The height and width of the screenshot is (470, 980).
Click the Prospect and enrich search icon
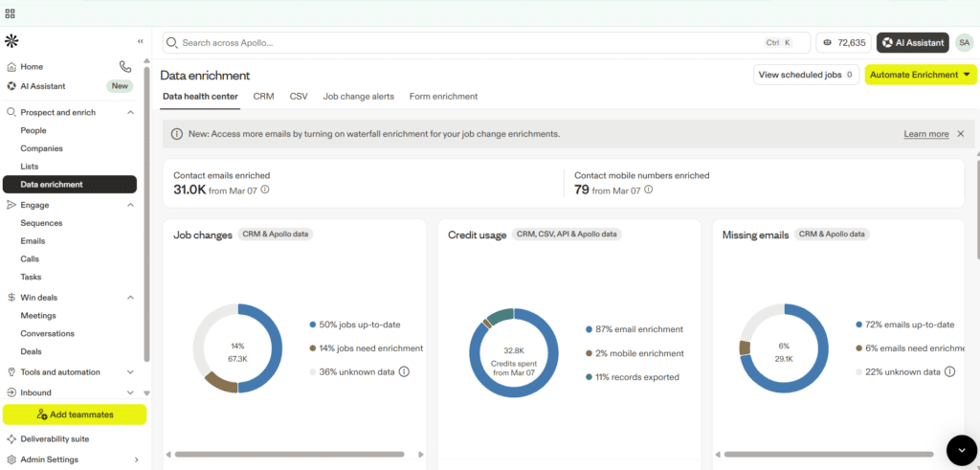click(11, 113)
